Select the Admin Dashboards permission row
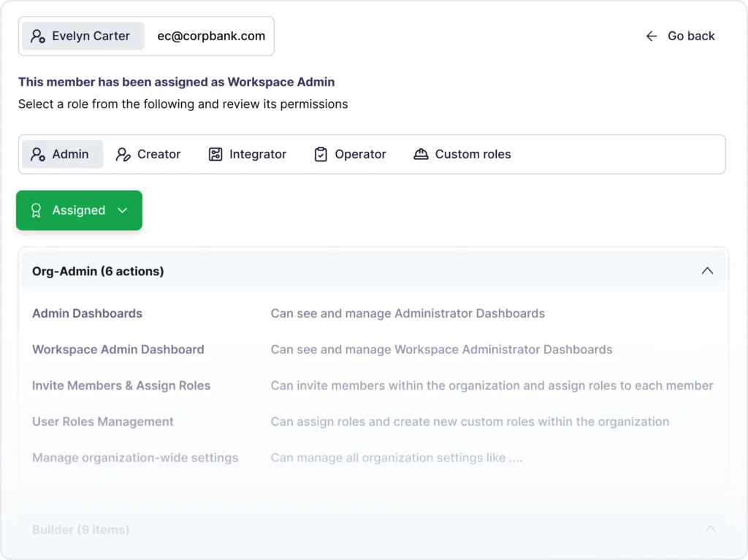Screen dimensions: 748x560 point(87,313)
